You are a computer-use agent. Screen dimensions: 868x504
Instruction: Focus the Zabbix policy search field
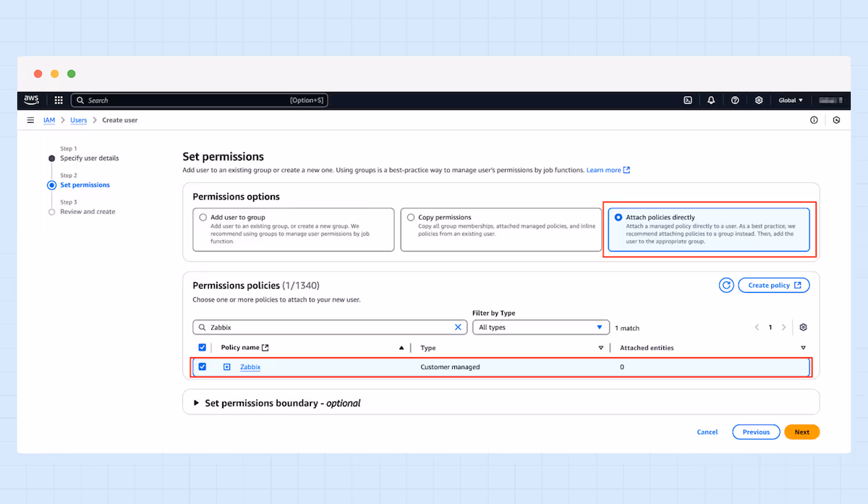pos(330,328)
